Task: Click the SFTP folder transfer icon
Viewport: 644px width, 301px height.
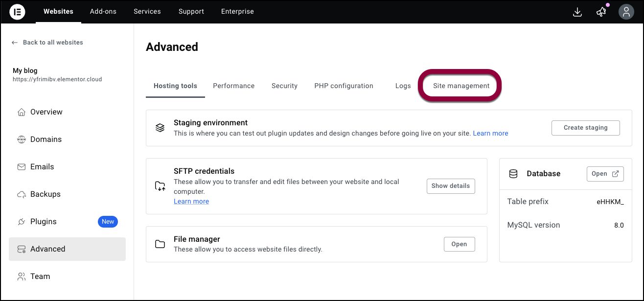Action: pos(160,186)
